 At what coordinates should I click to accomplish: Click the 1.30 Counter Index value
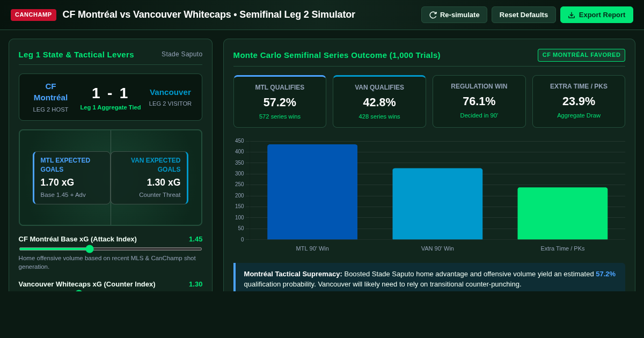point(195,284)
